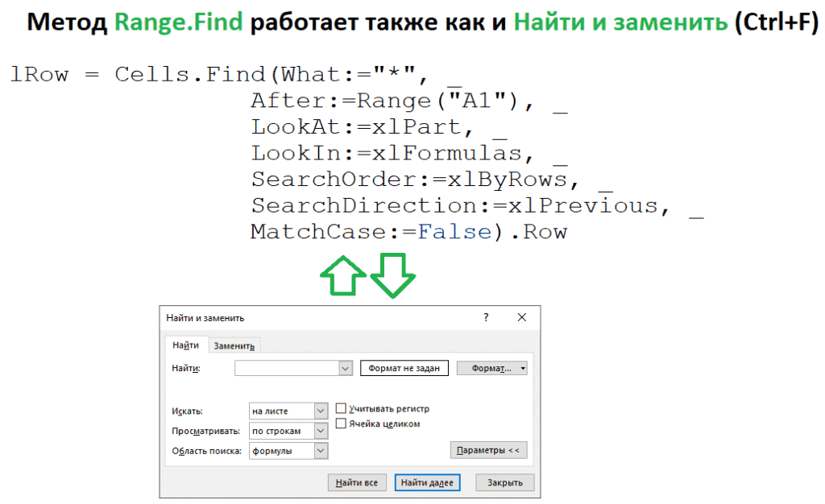This screenshot has height=504, width=825.
Task: Collapse options with the Параметры << button
Action: click(x=488, y=449)
